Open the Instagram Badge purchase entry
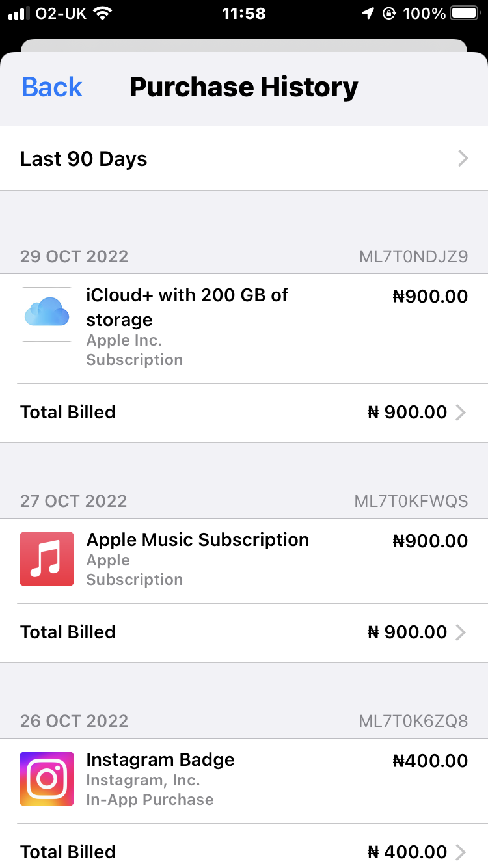 pyautogui.click(x=161, y=760)
